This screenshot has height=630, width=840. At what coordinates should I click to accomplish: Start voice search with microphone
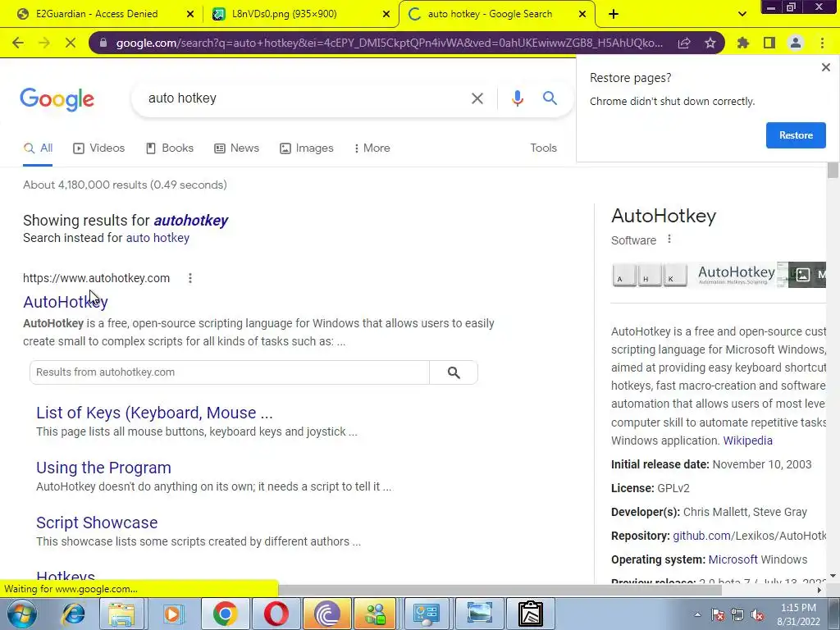point(518,98)
